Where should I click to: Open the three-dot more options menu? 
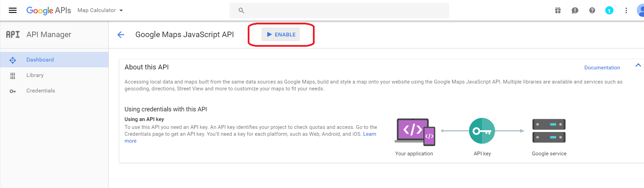pos(626,10)
